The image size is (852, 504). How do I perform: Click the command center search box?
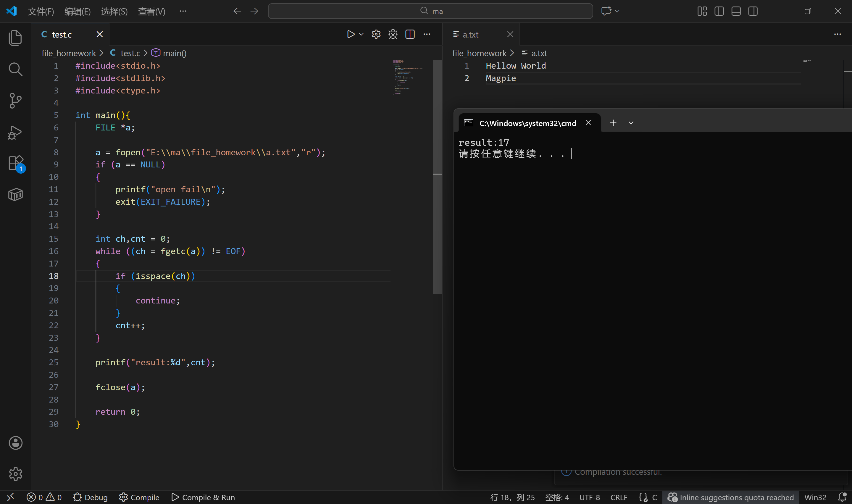[430, 11]
